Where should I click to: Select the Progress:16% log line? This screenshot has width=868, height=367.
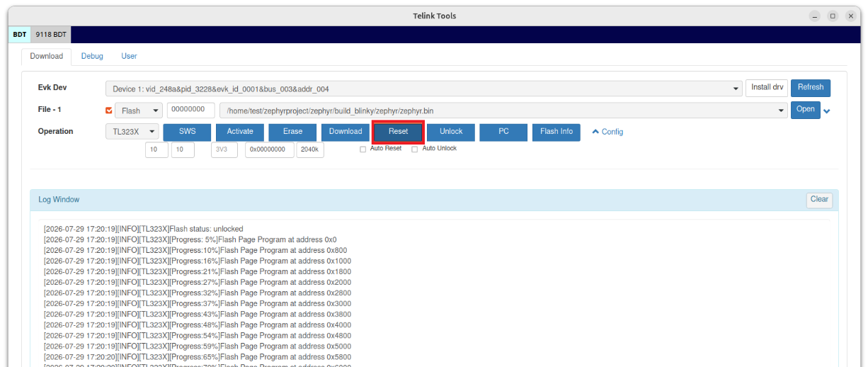198,261
